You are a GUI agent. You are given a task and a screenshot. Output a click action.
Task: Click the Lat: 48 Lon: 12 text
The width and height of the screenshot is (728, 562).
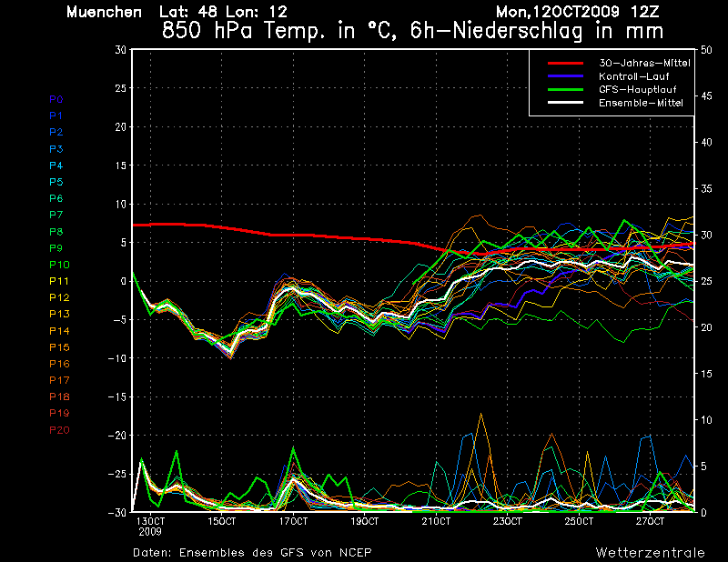[223, 12]
